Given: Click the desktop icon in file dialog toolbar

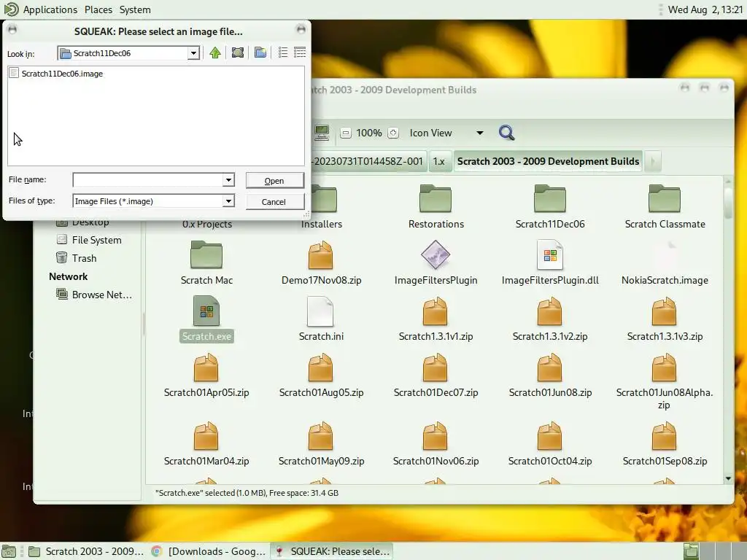Looking at the screenshot, I should [x=238, y=52].
